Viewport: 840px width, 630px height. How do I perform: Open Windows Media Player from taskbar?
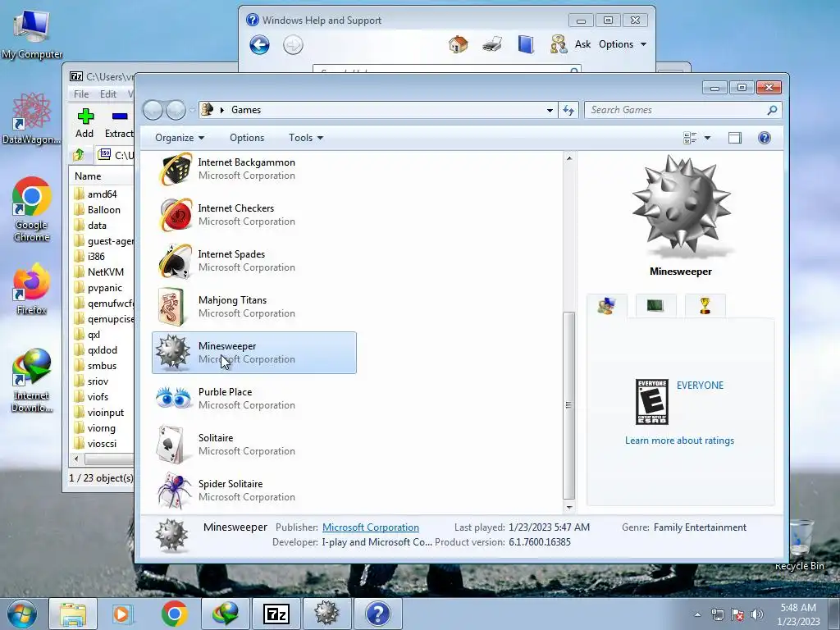coord(123,614)
